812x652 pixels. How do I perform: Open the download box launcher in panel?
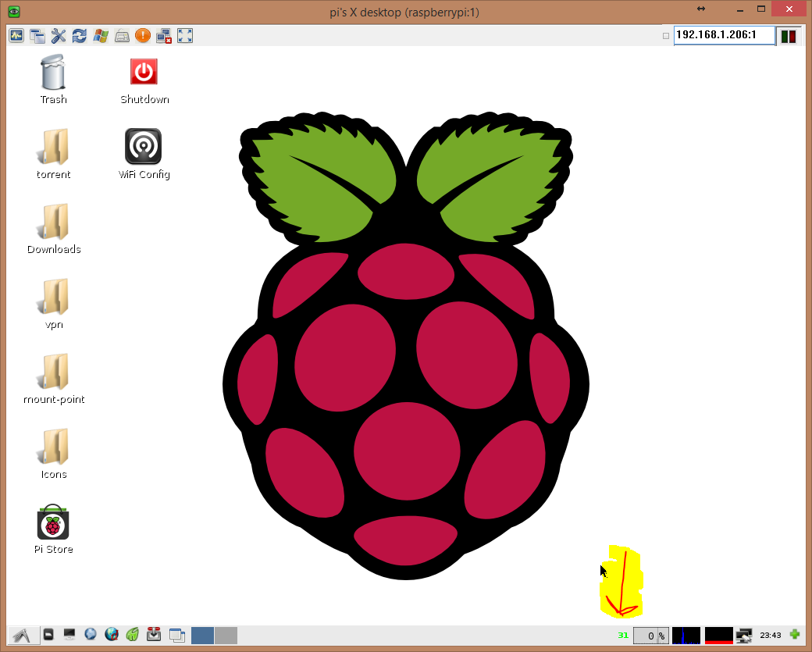[154, 634]
